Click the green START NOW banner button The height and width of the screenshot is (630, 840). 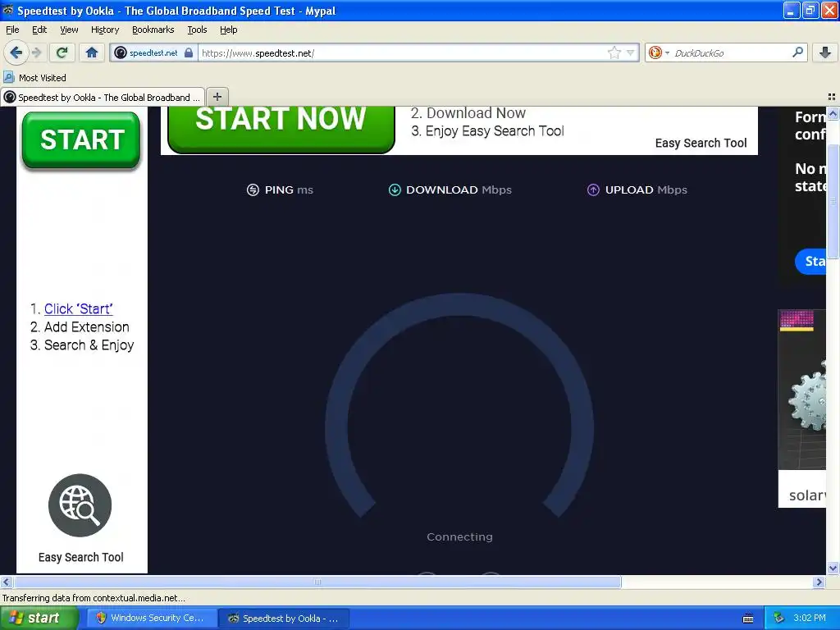pos(281,129)
